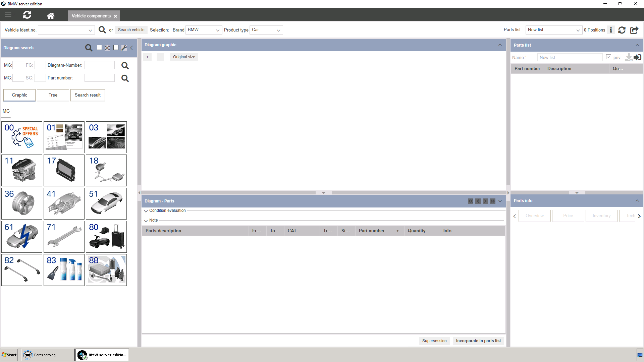
Task: Toggle the first checkbox in Diagram search header
Action: (99, 48)
